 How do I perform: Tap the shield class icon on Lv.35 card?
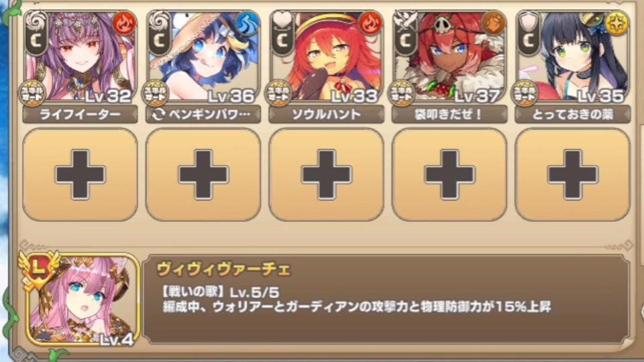pos(528,33)
